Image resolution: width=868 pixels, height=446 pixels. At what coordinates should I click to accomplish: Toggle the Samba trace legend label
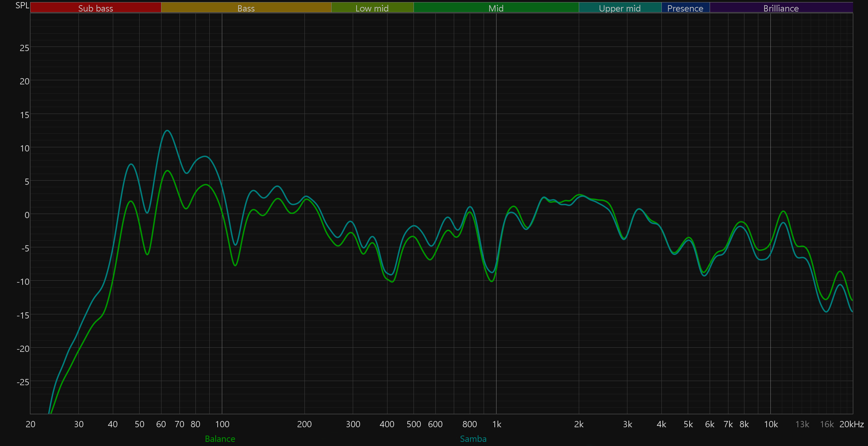473,439
